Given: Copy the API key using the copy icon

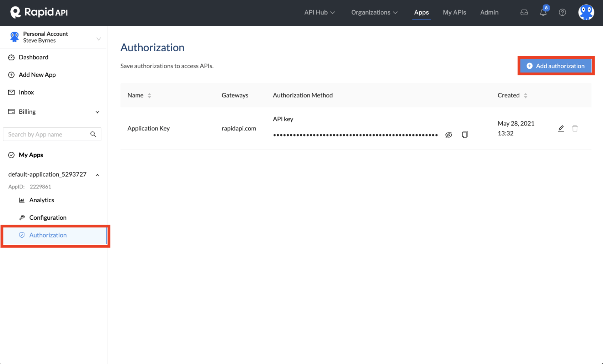Looking at the screenshot, I should point(465,134).
